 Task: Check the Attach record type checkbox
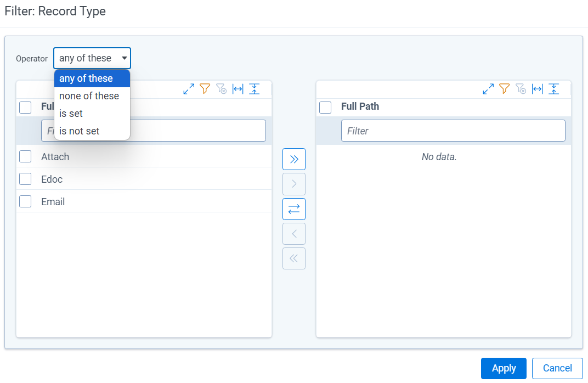(25, 156)
